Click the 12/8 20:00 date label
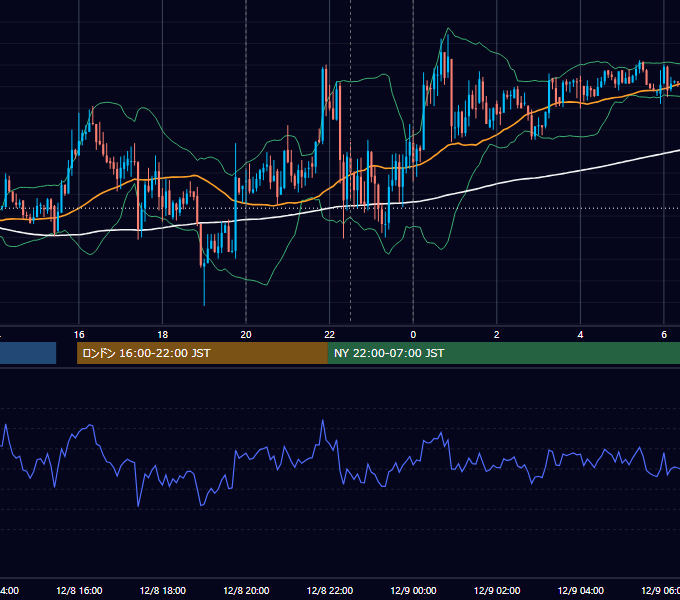 [246, 590]
